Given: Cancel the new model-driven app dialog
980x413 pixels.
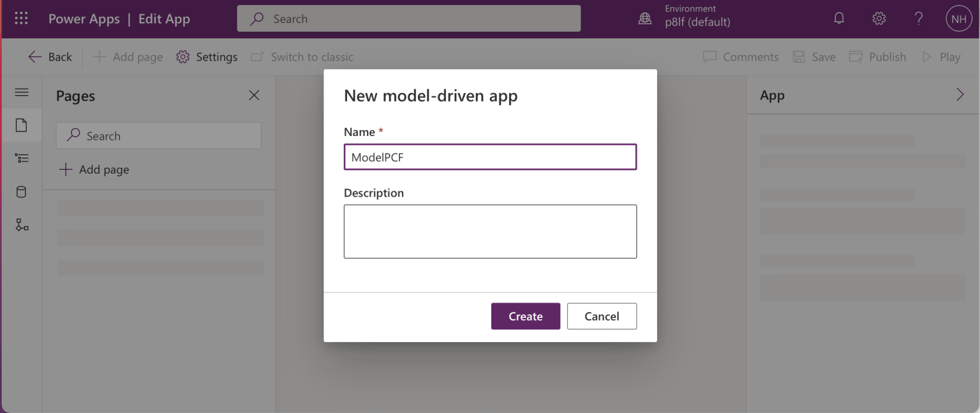Looking at the screenshot, I should 602,316.
